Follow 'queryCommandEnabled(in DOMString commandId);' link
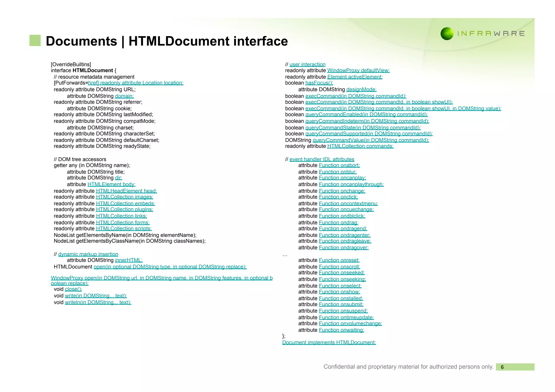The width and height of the screenshot is (555, 392). pos(367,115)
